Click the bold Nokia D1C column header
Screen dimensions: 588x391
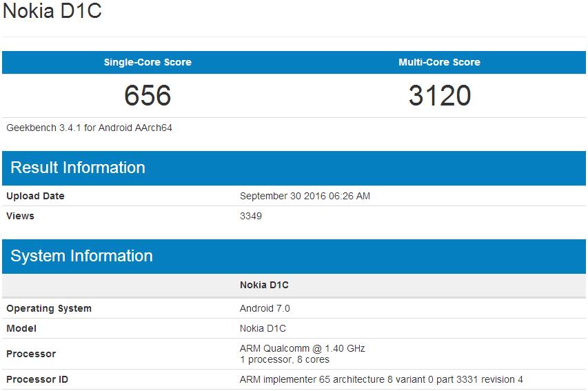coord(265,285)
